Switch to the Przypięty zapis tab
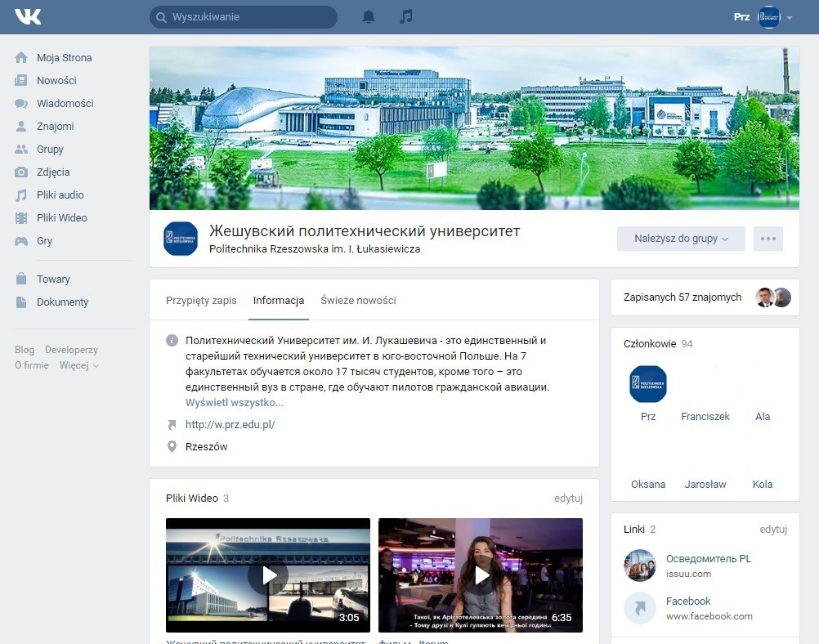Image resolution: width=819 pixels, height=644 pixels. [201, 301]
